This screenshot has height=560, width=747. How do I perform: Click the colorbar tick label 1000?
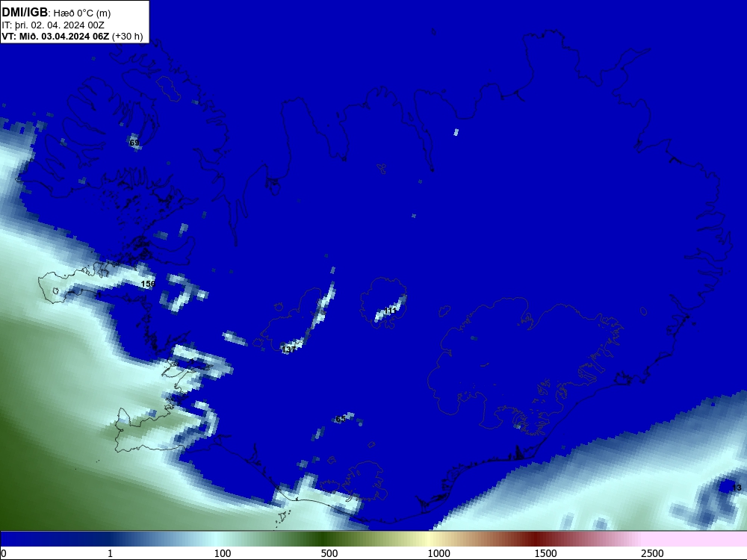click(438, 553)
